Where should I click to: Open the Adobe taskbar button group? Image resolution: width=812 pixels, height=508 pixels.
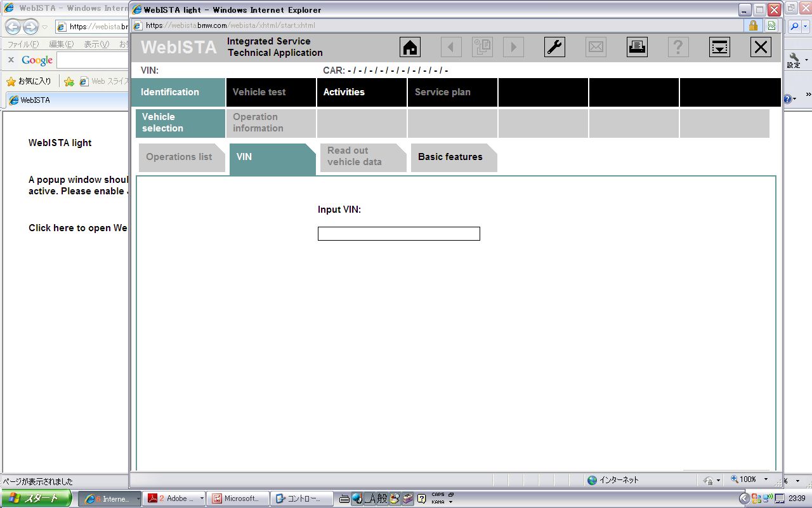(174, 498)
